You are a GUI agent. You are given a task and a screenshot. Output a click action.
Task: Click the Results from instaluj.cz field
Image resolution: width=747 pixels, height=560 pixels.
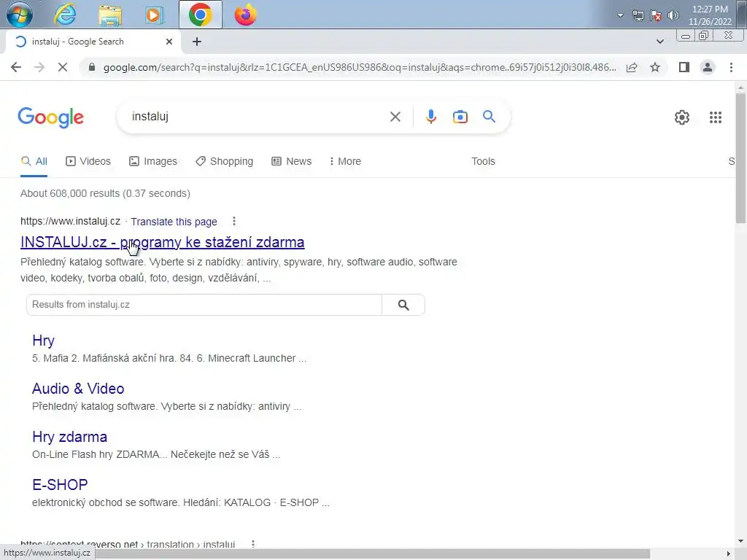coord(204,305)
